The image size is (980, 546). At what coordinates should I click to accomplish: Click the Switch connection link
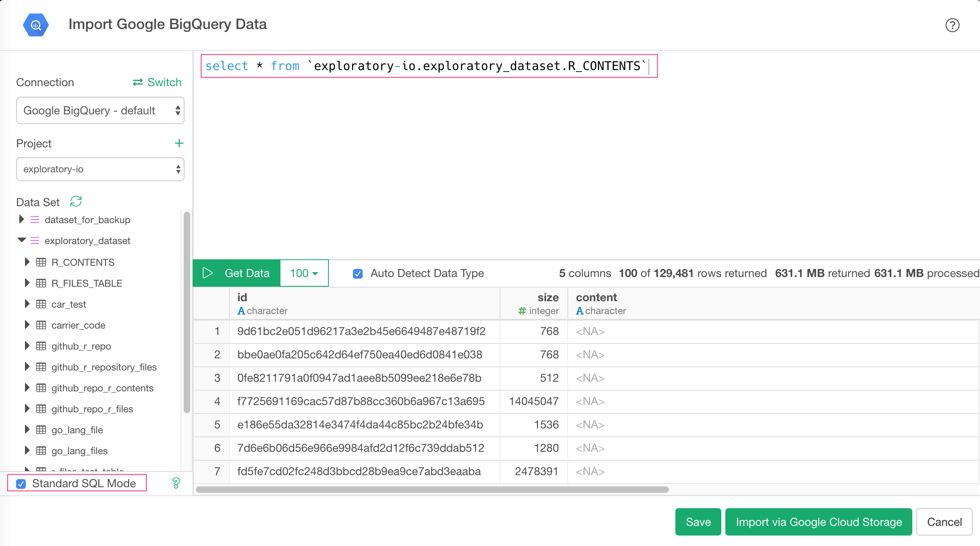(x=157, y=82)
